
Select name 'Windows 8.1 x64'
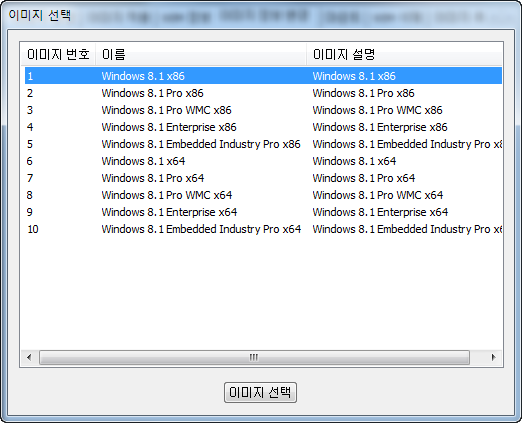tap(143, 161)
